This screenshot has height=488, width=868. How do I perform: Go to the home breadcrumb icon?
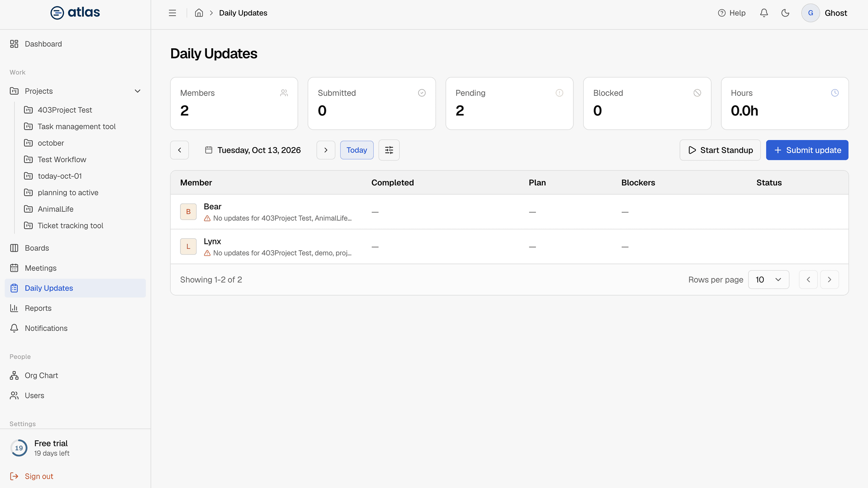click(199, 13)
